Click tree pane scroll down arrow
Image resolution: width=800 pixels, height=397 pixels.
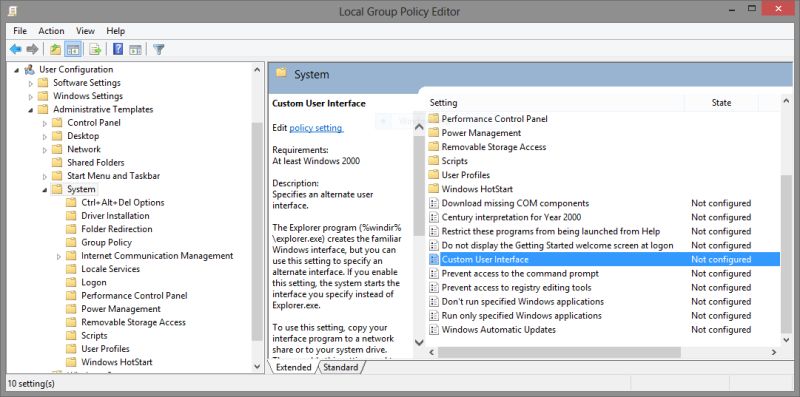257,366
